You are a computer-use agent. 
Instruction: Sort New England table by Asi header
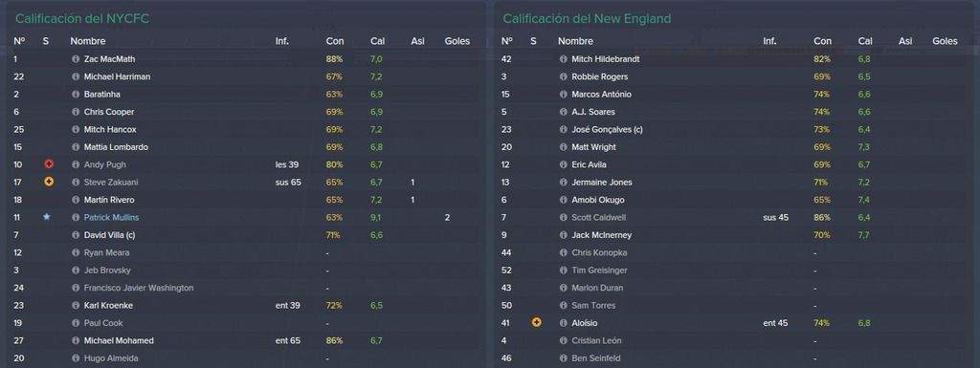click(905, 41)
